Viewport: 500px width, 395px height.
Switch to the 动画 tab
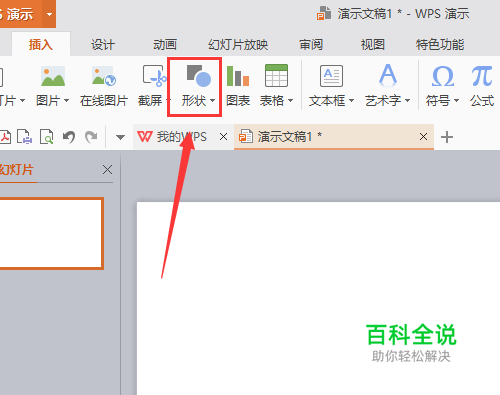tap(165, 44)
